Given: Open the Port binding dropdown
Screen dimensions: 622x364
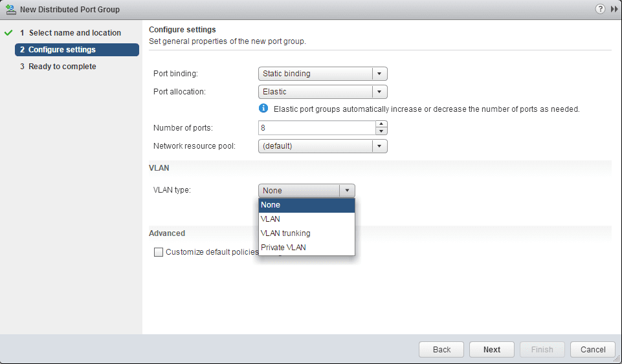Looking at the screenshot, I should point(322,74).
